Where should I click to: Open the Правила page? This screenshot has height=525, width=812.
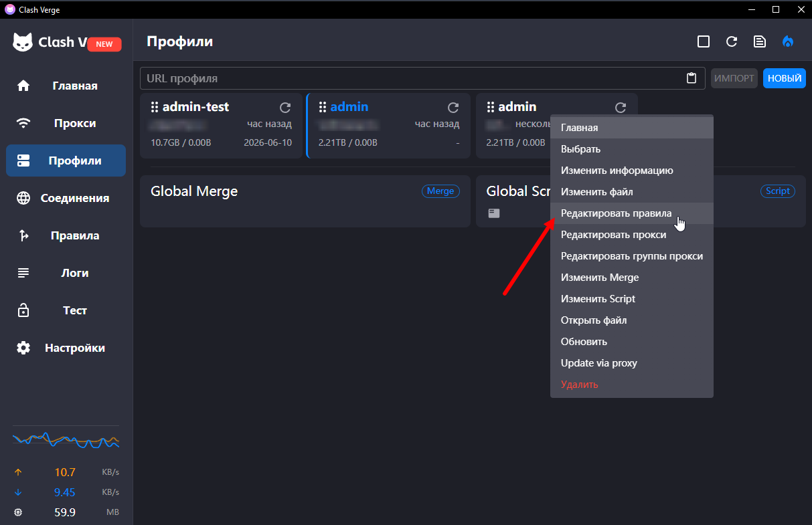point(66,235)
